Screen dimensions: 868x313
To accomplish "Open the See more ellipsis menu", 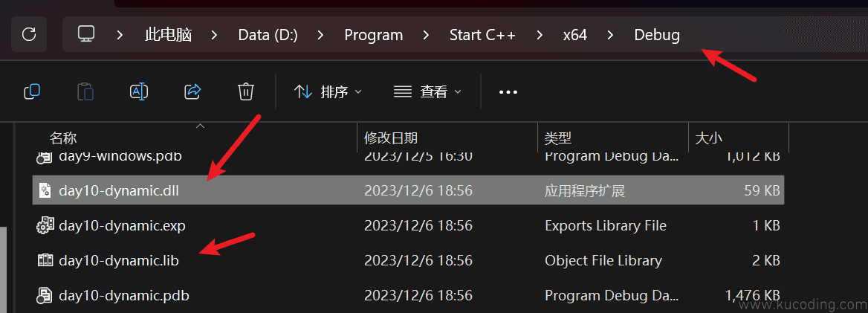I will 508,92.
